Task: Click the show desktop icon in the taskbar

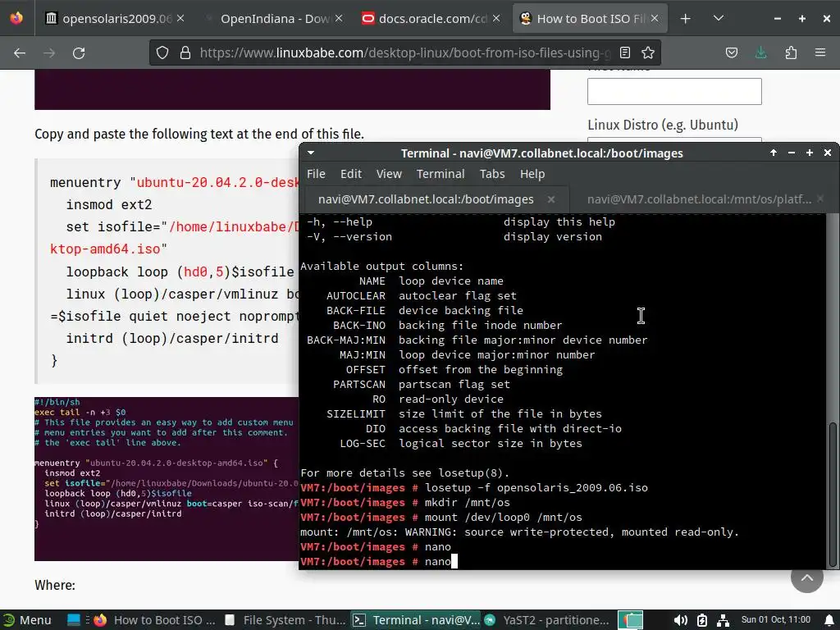Action: (x=73, y=620)
